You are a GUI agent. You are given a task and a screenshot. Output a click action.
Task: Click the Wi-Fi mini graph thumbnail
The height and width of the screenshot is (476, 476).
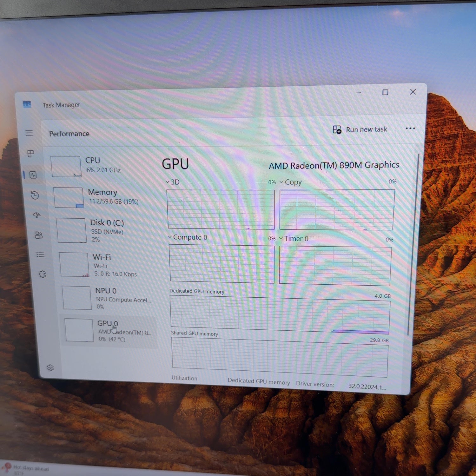(x=74, y=265)
